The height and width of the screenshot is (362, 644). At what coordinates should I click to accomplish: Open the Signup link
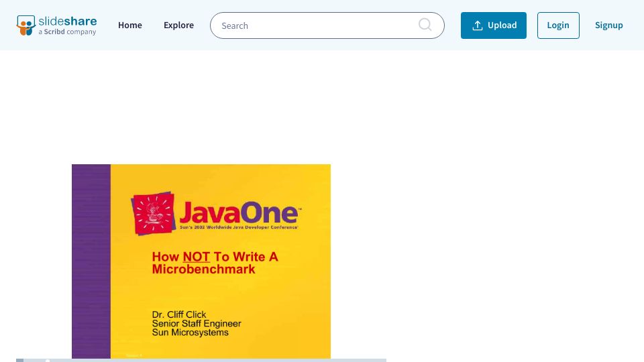(608, 25)
